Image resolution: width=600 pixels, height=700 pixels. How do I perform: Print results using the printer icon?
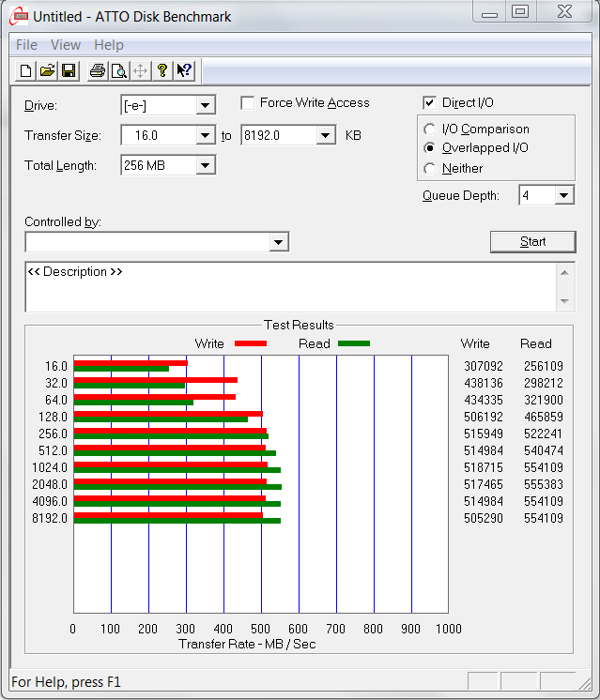[x=98, y=71]
